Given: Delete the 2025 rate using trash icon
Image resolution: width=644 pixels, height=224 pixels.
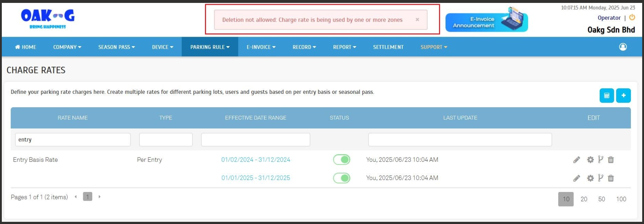Looking at the screenshot, I should [x=611, y=178].
